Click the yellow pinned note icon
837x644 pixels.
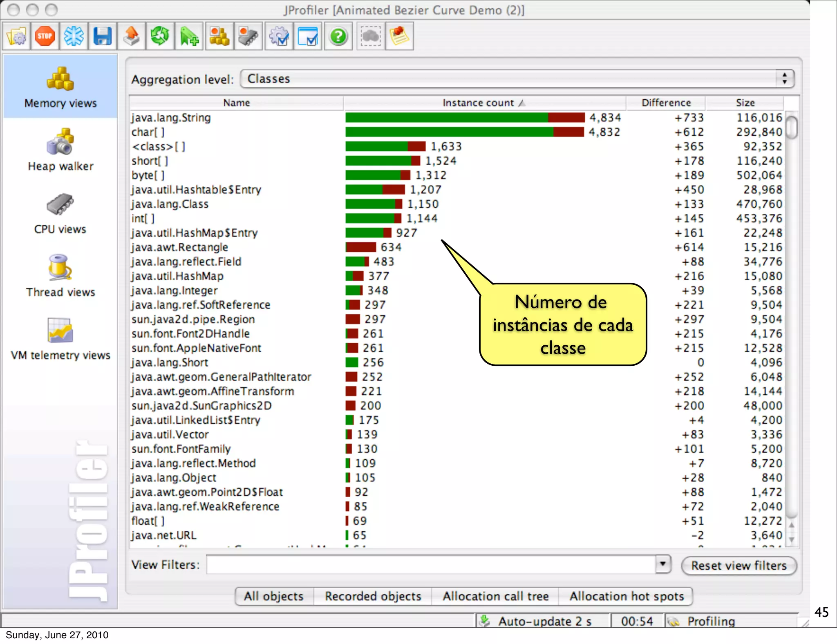pyautogui.click(x=399, y=36)
